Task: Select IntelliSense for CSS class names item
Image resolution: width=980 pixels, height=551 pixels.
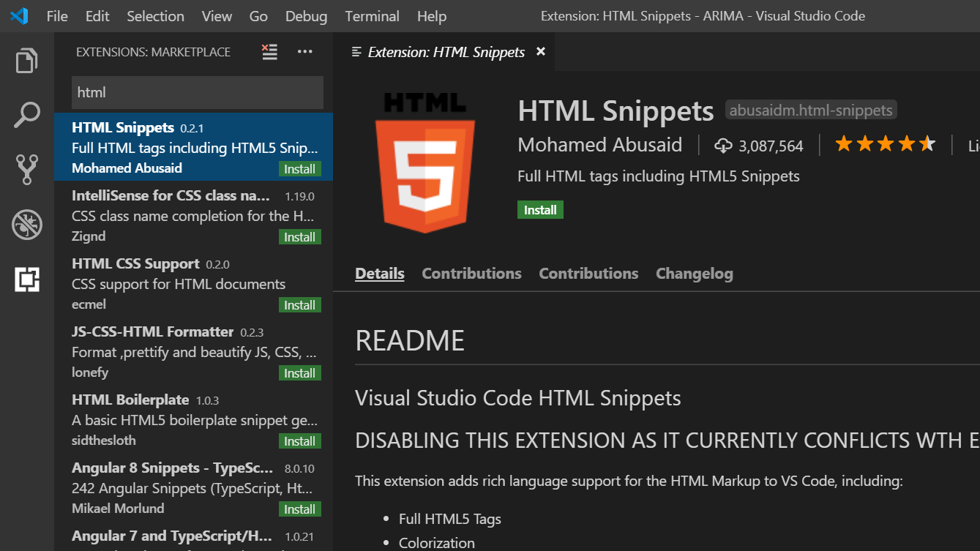Action: 193,214
